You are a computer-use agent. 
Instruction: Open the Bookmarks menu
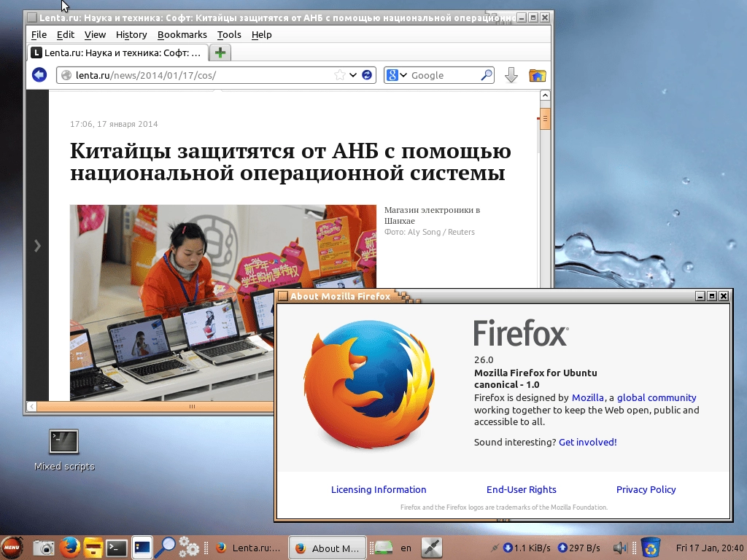tap(182, 35)
